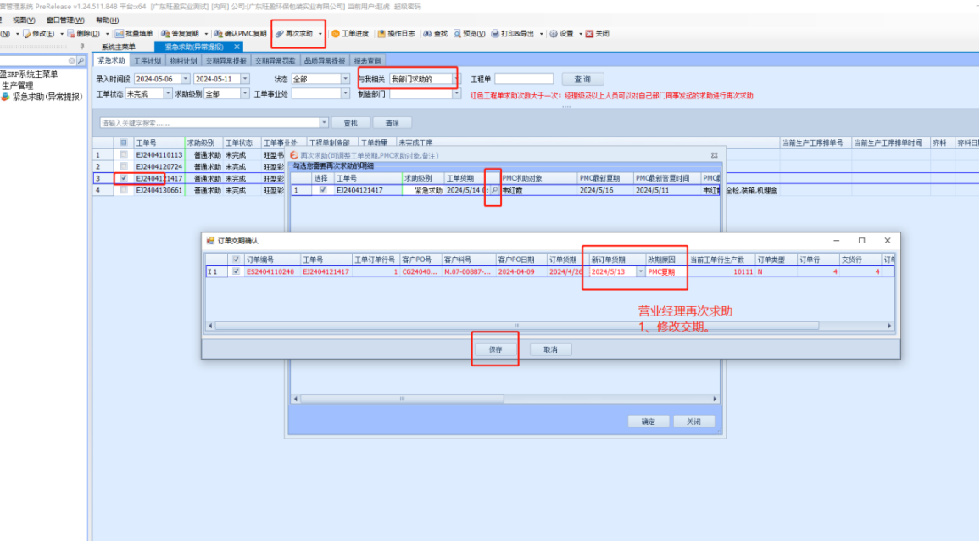Click the sidebar pin icon

(x=82, y=47)
